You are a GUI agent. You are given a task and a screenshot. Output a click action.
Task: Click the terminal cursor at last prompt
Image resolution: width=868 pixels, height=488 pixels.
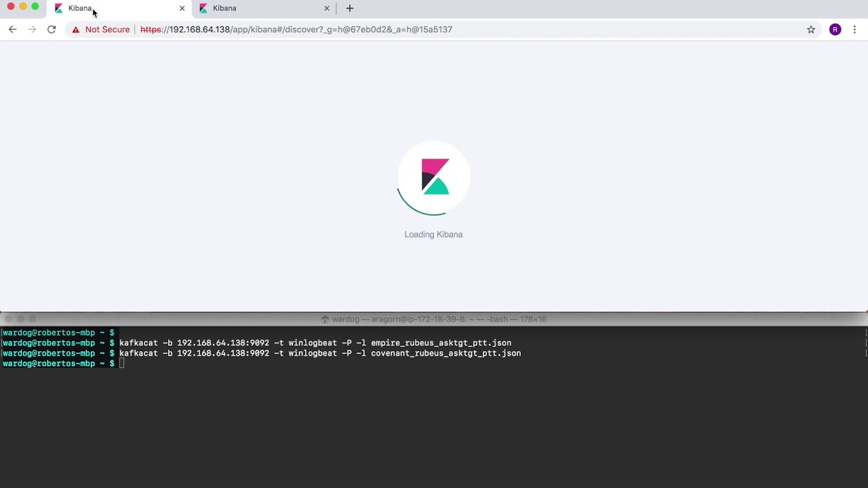(x=122, y=364)
